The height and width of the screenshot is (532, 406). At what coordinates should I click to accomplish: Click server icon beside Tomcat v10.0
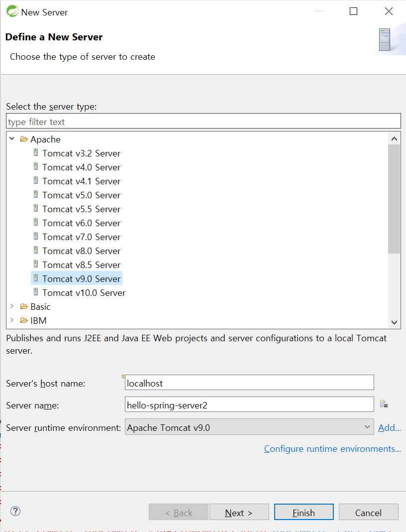pyautogui.click(x=36, y=292)
